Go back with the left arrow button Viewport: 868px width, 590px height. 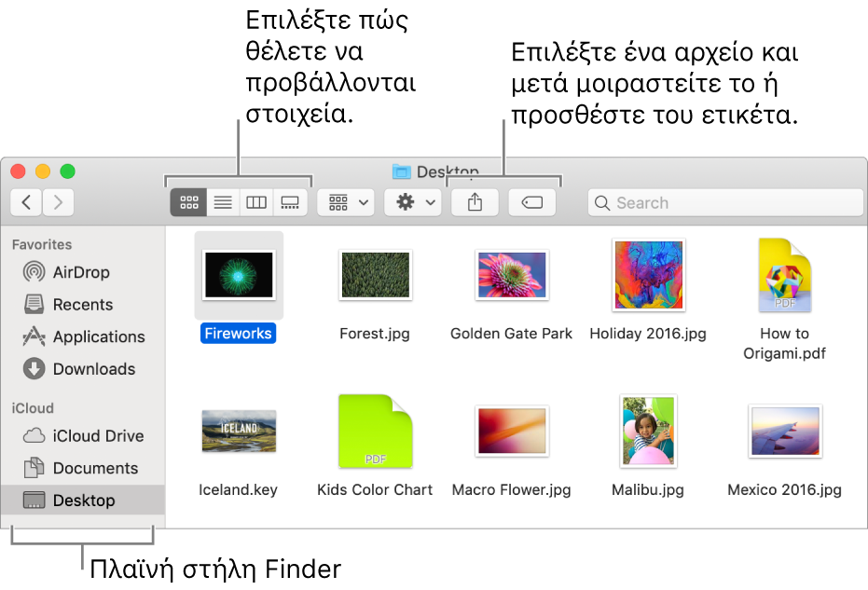coord(26,202)
